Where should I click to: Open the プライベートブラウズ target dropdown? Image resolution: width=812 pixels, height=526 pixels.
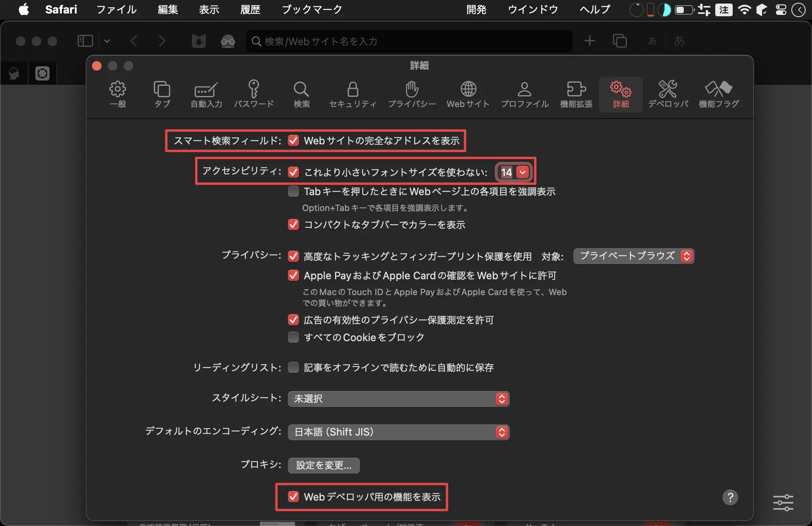pos(634,256)
